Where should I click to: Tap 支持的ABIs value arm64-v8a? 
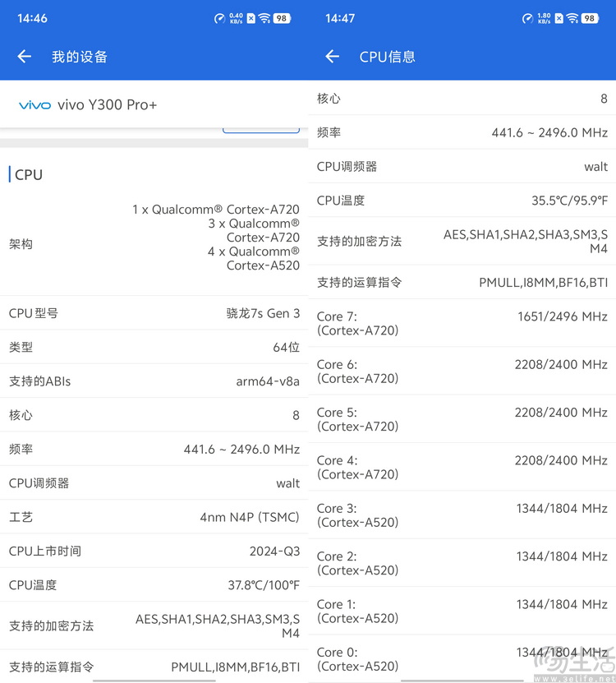pyautogui.click(x=268, y=381)
